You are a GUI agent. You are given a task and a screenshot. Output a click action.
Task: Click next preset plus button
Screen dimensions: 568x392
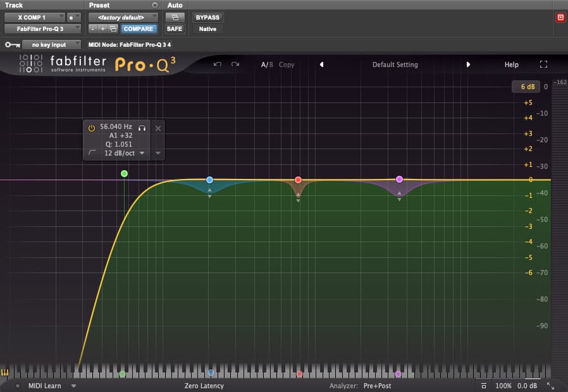(103, 28)
